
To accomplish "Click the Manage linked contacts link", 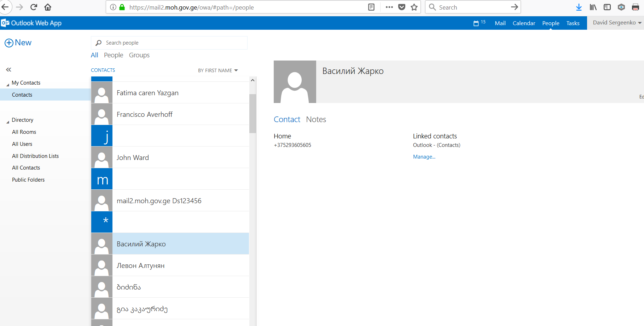I will pos(424,157).
